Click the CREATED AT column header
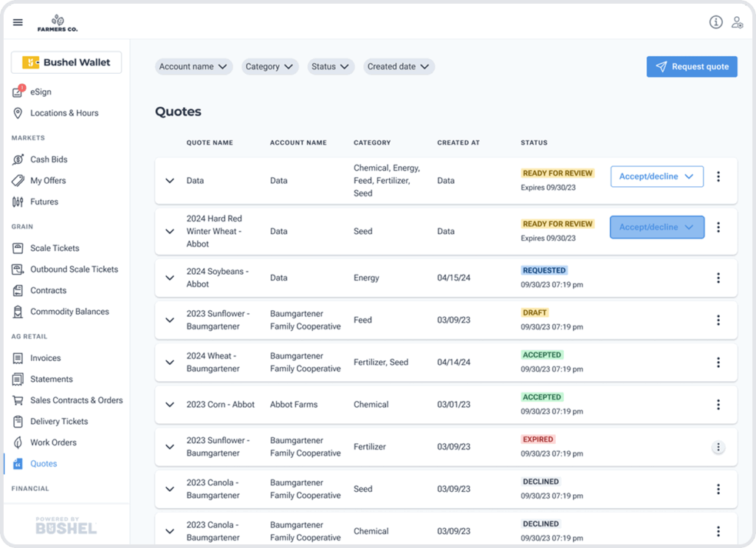Viewport: 756px width, 548px height. coord(458,143)
